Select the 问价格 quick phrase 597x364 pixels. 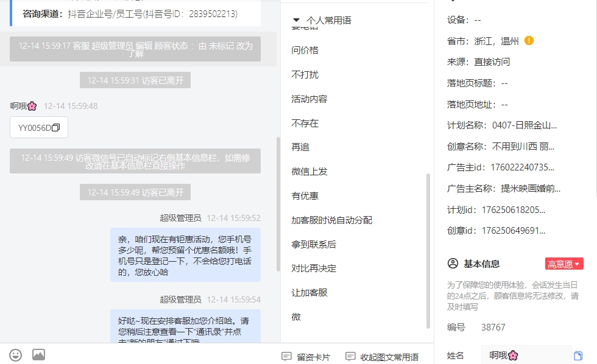tap(305, 50)
